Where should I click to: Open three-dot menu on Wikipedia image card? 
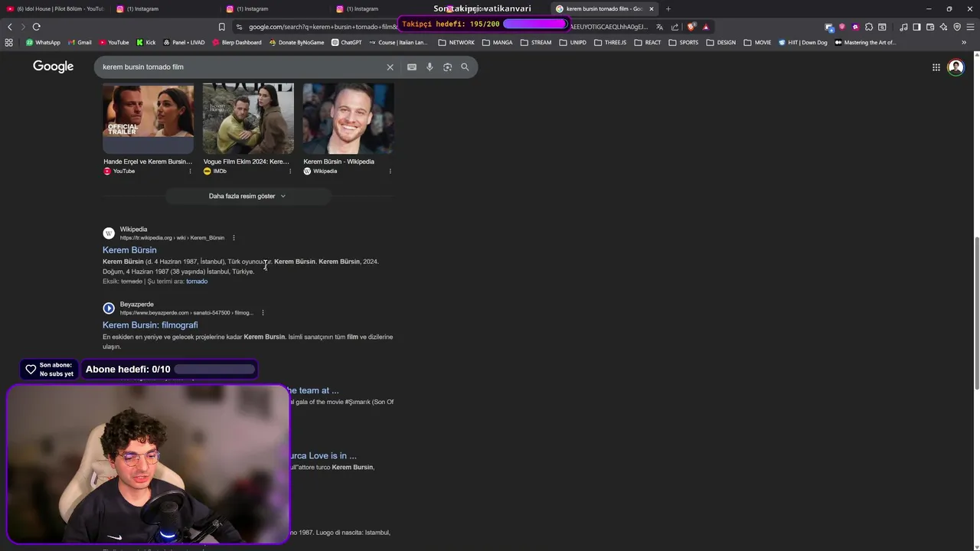coord(390,171)
